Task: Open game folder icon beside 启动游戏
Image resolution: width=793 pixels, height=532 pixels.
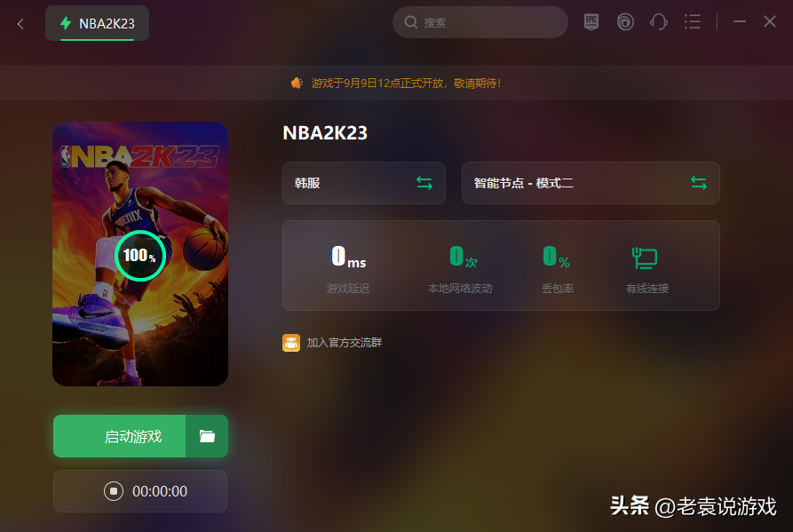Action: click(x=207, y=436)
